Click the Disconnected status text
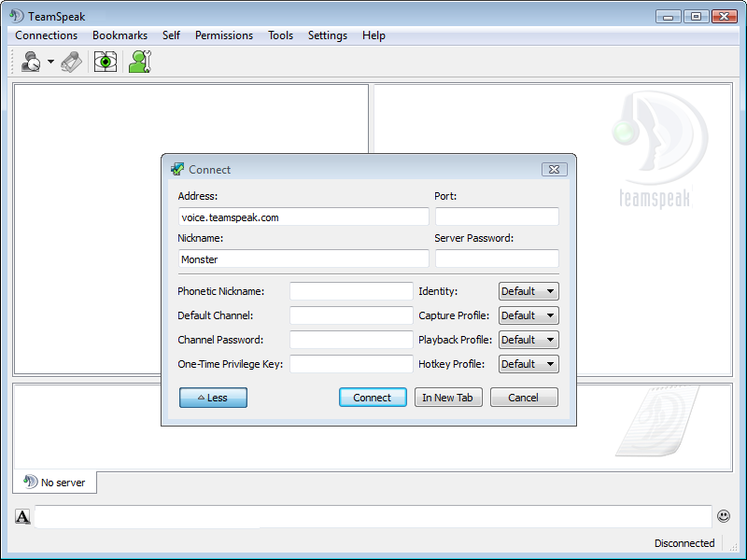747x560 pixels. click(684, 543)
